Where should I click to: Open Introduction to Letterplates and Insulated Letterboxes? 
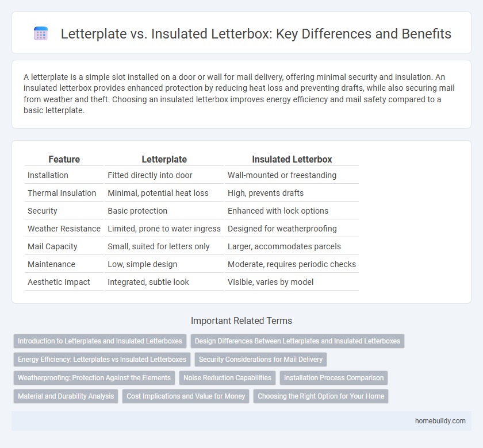[99, 341]
